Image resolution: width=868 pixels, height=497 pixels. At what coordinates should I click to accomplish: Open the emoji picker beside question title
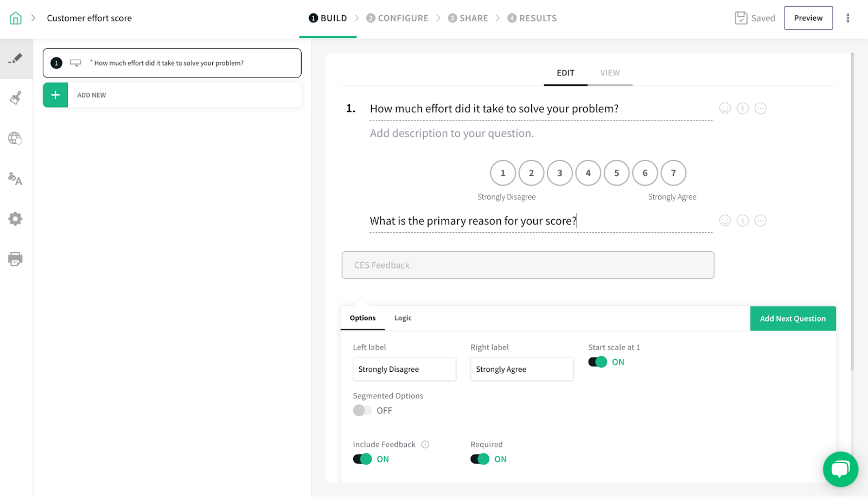point(725,109)
